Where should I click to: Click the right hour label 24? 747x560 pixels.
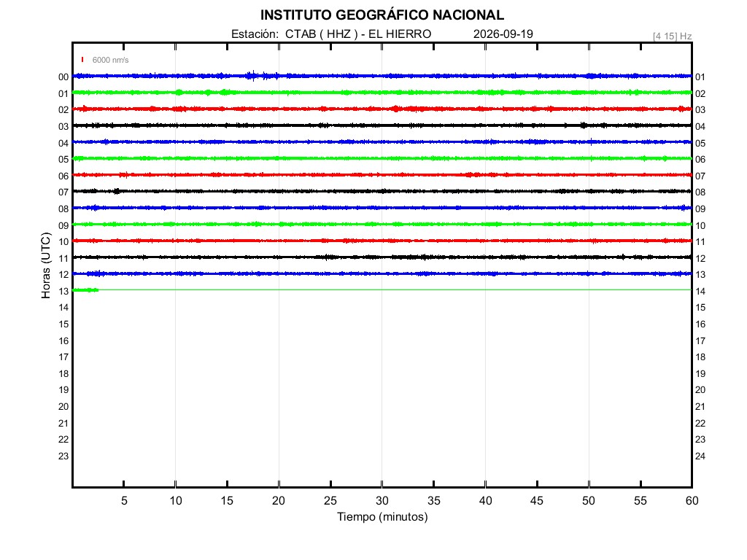pos(700,456)
